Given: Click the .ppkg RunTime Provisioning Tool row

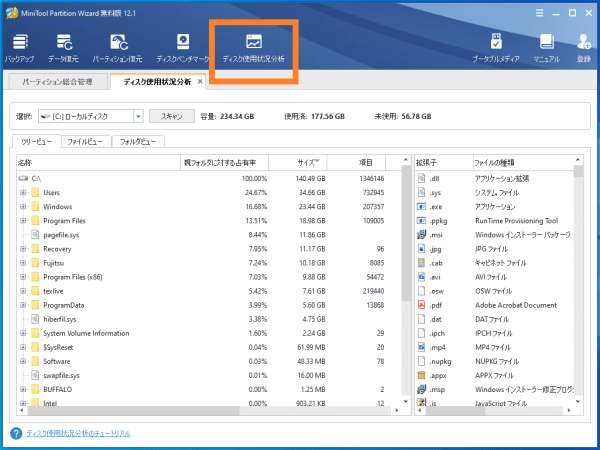Looking at the screenshot, I should (494, 220).
